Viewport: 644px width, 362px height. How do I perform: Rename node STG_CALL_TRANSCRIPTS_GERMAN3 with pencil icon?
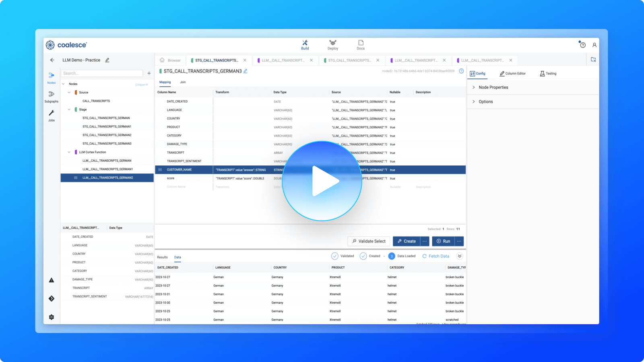coord(246,71)
